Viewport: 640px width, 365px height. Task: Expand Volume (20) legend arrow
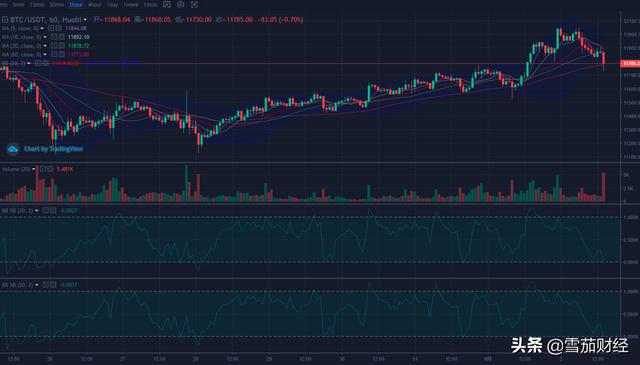[x=34, y=169]
